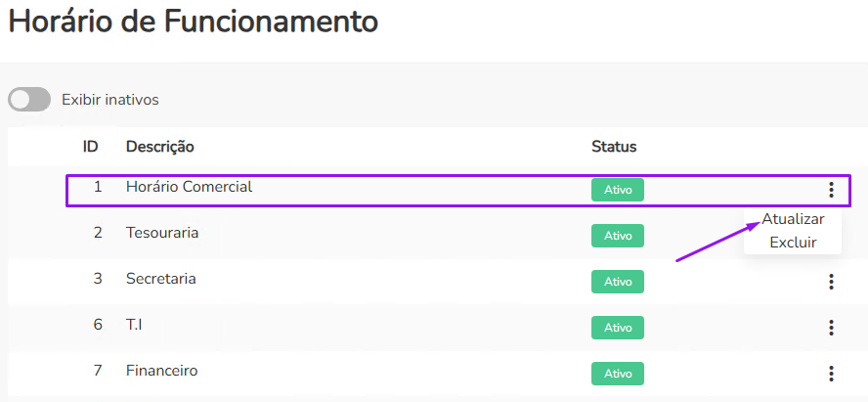Select the Financeiro row description

pyautogui.click(x=162, y=371)
